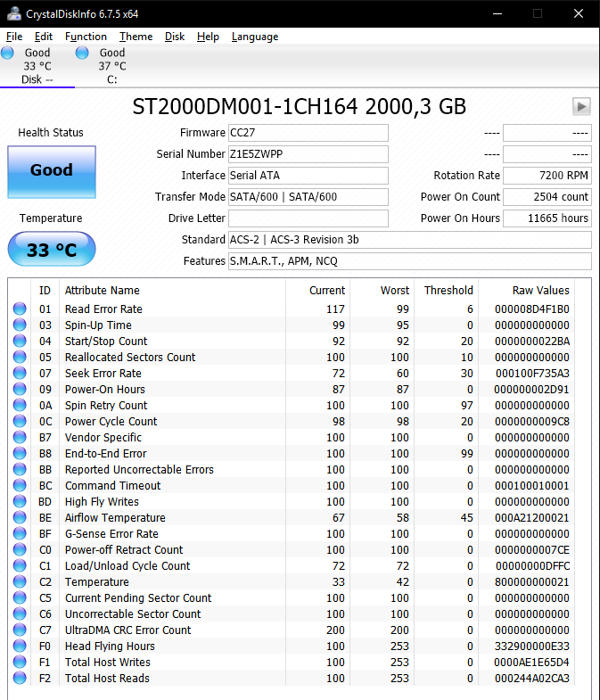Go to next disk with arrow button
600x700 pixels.
pos(581,107)
